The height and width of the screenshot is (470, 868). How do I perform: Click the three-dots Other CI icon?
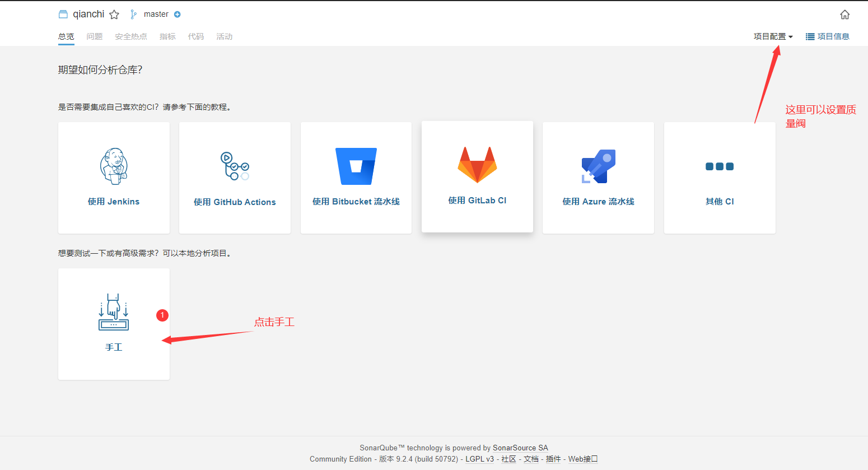click(x=720, y=166)
